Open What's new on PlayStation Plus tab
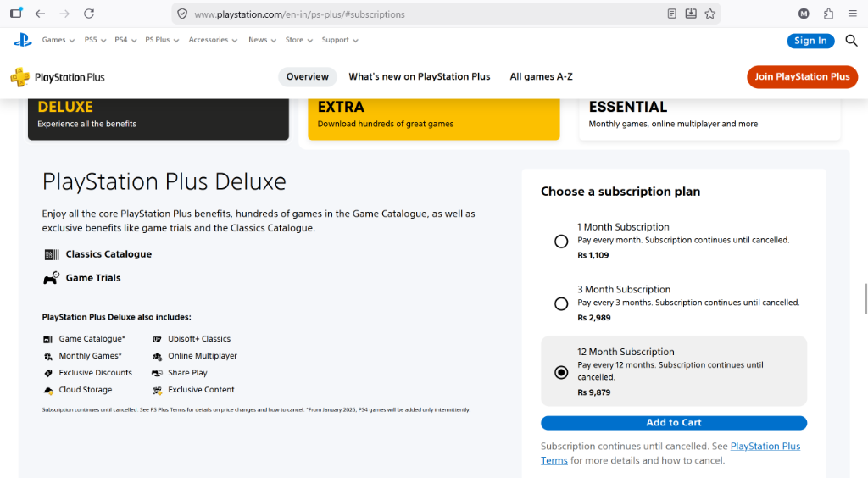Viewport: 868px width, 478px height. pos(419,77)
